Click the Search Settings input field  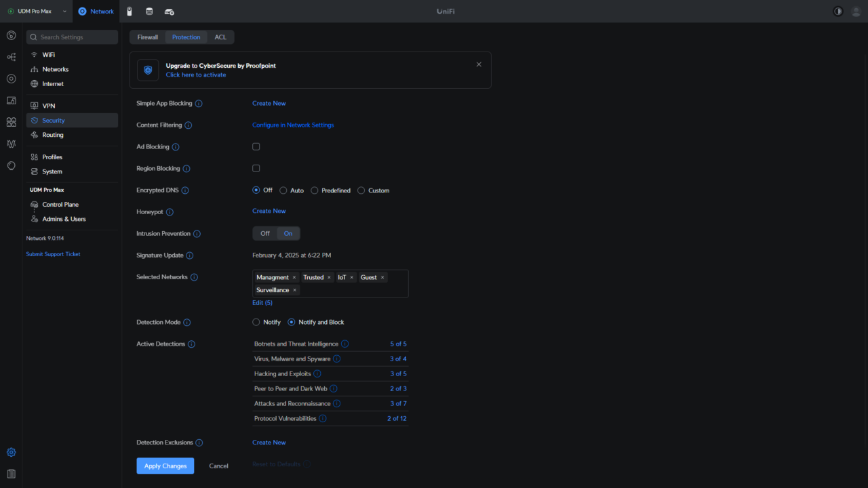pyautogui.click(x=73, y=37)
